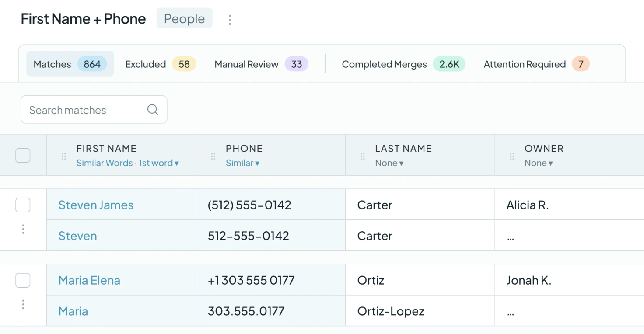The height and width of the screenshot is (334, 644).
Task: Click the Phone column drag handle
Action: pyautogui.click(x=213, y=156)
